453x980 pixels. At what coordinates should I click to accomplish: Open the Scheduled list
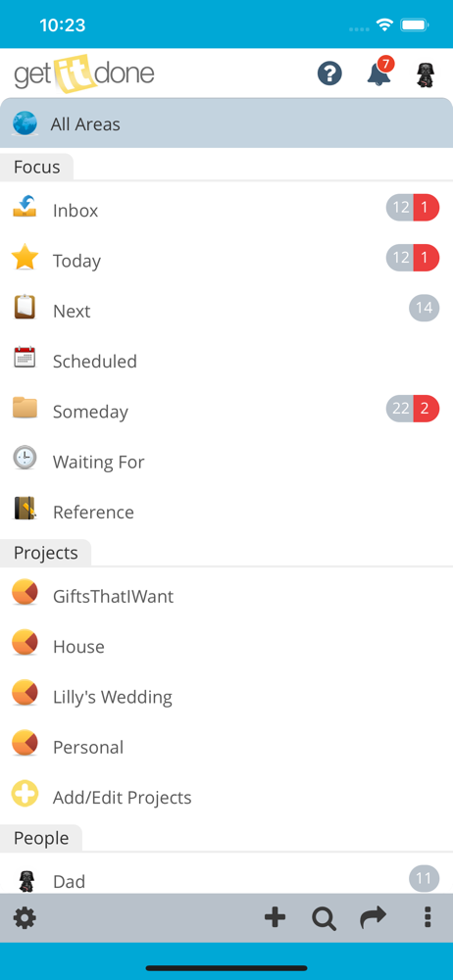[x=226, y=361]
